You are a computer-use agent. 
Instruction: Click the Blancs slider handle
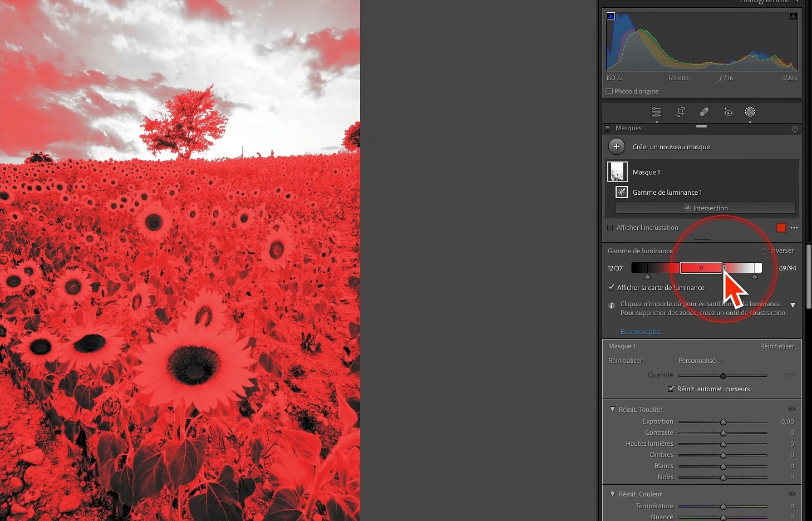tap(723, 466)
